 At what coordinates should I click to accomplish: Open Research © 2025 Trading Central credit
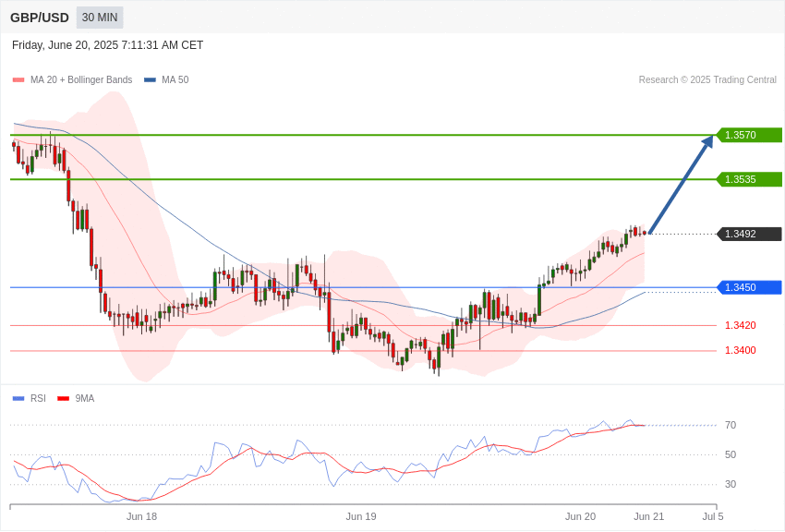tap(707, 79)
